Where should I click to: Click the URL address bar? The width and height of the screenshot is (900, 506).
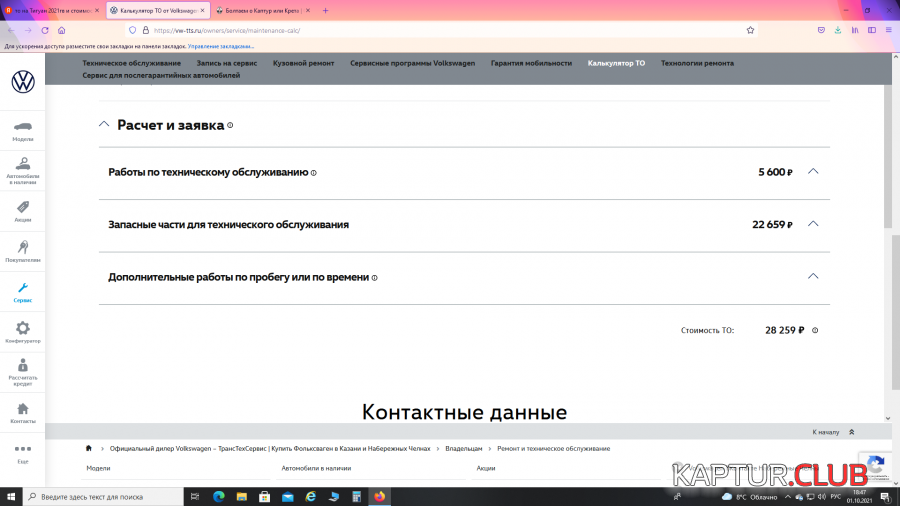point(442,30)
